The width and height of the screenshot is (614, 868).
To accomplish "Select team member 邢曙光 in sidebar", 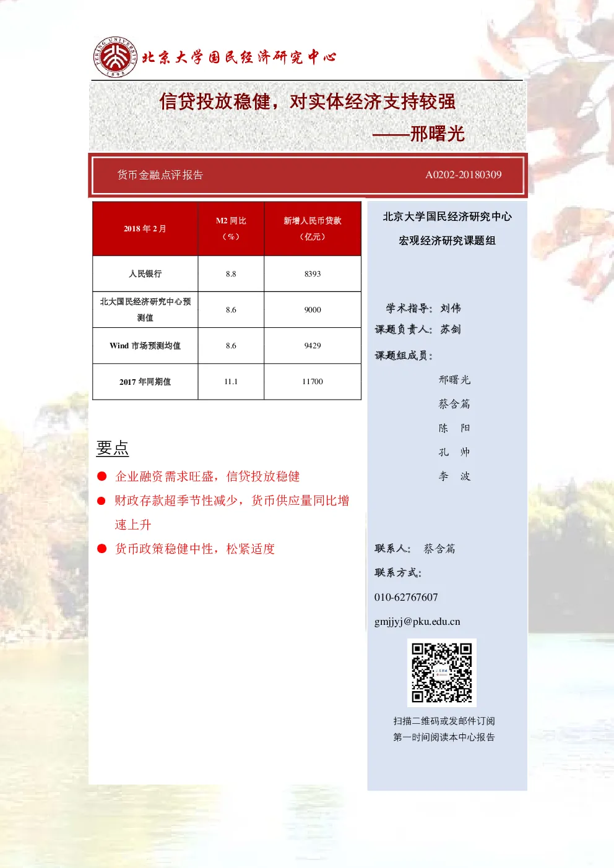I will [454, 380].
